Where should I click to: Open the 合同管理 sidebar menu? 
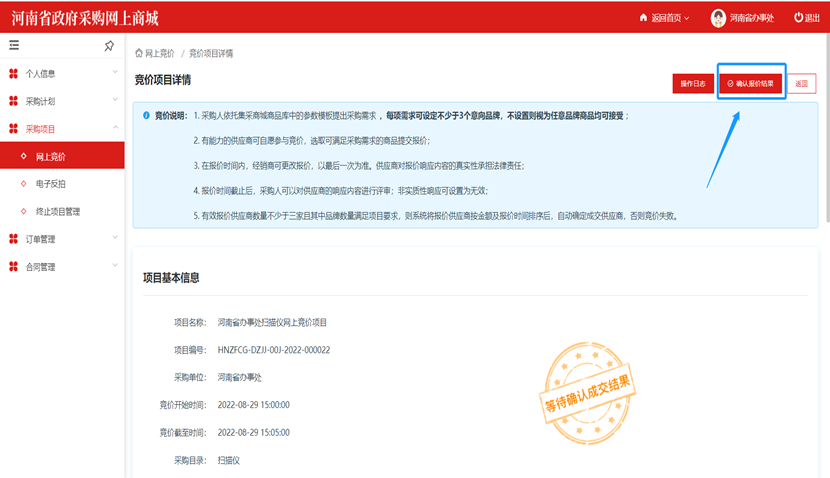tap(62, 267)
